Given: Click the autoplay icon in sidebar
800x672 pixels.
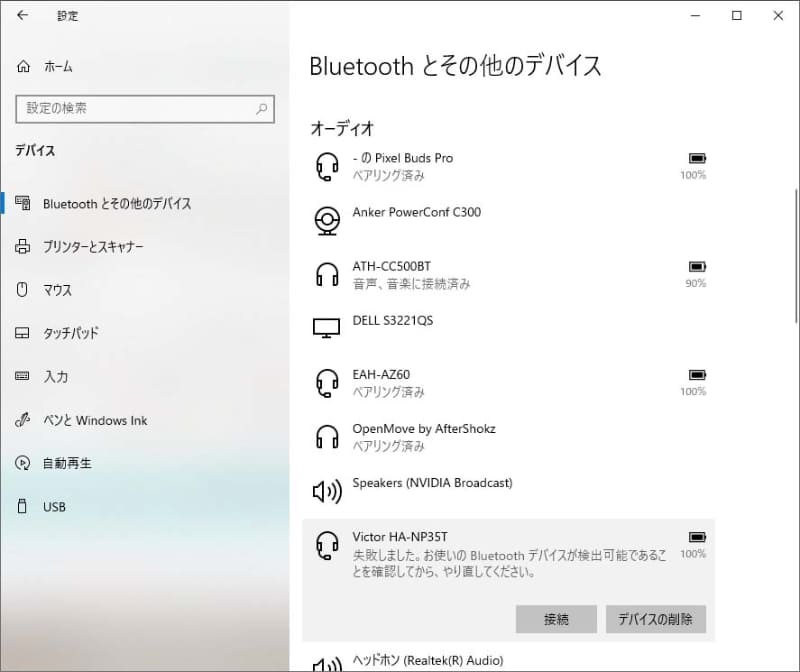Looking at the screenshot, I should pyautogui.click(x=22, y=463).
